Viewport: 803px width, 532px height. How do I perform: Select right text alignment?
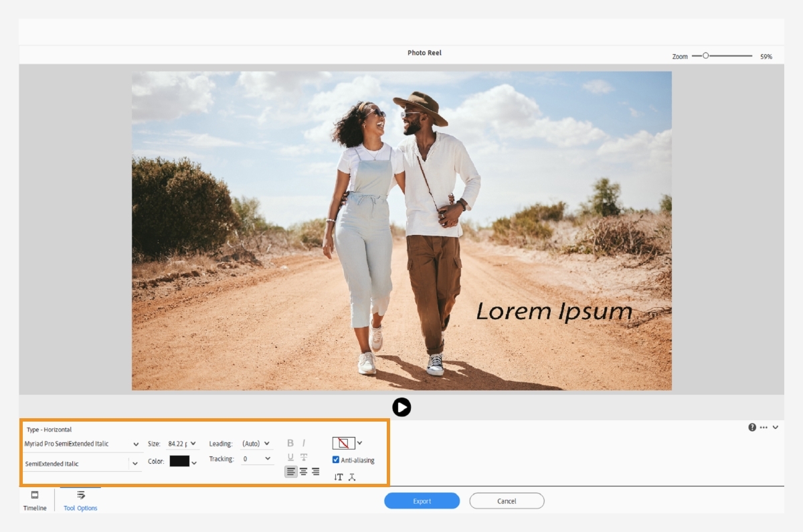[315, 471]
